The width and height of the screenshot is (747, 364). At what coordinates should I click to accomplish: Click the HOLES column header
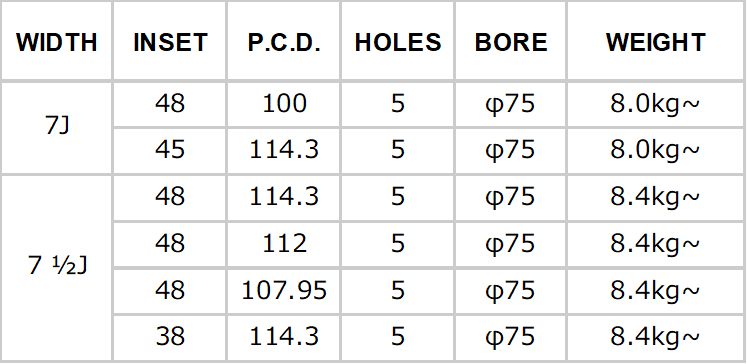[398, 42]
